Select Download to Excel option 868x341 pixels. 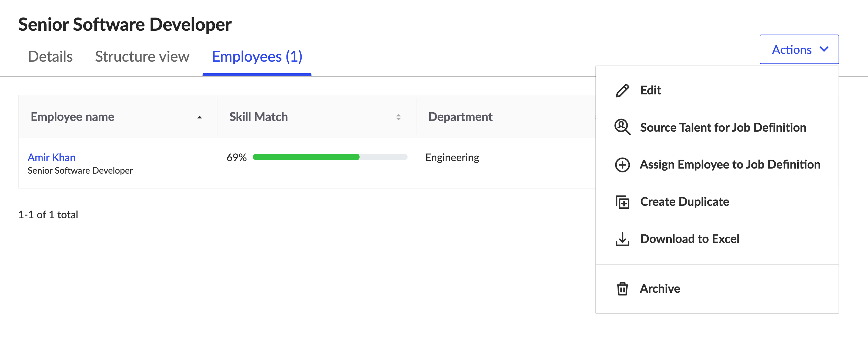click(690, 239)
